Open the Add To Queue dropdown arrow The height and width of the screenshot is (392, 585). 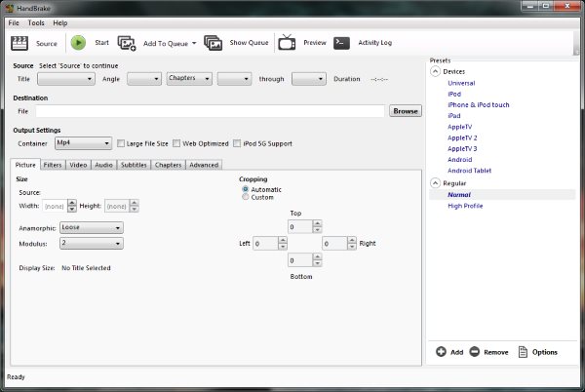[194, 43]
